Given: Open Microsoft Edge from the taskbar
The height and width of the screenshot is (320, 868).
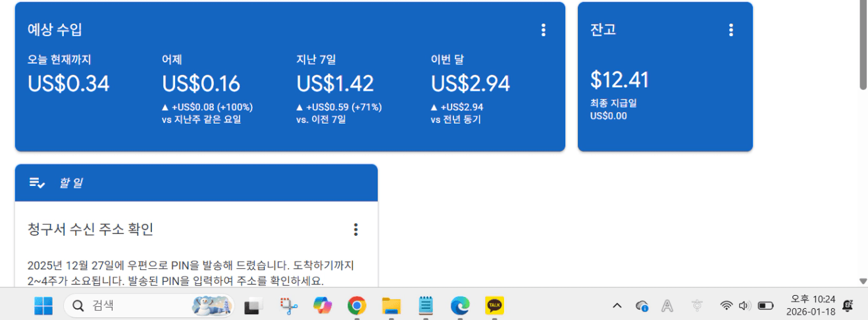Looking at the screenshot, I should coord(460,306).
